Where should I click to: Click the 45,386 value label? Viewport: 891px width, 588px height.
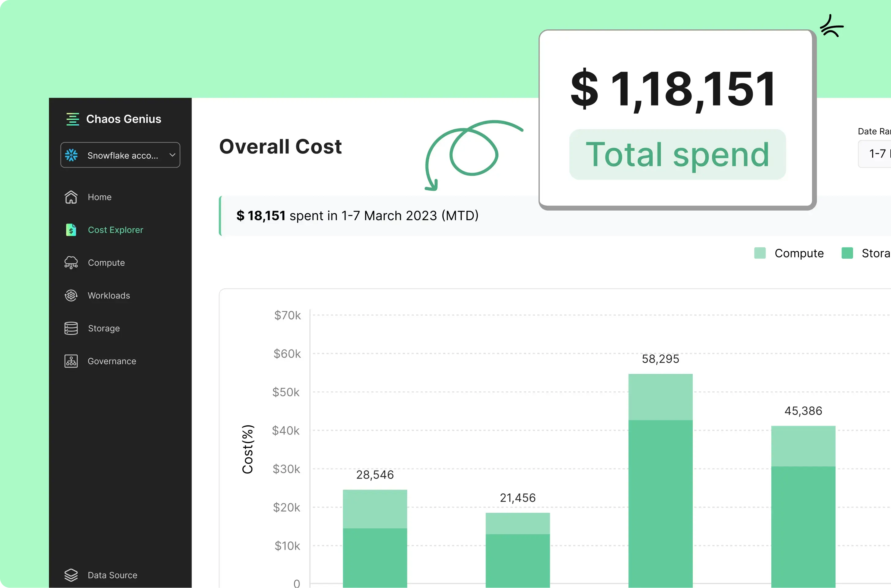tap(803, 411)
